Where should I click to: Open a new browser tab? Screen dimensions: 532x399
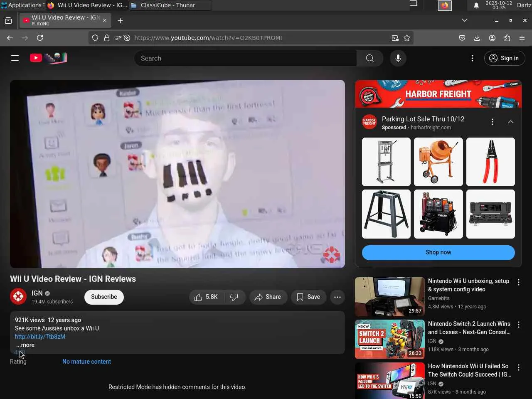[120, 20]
